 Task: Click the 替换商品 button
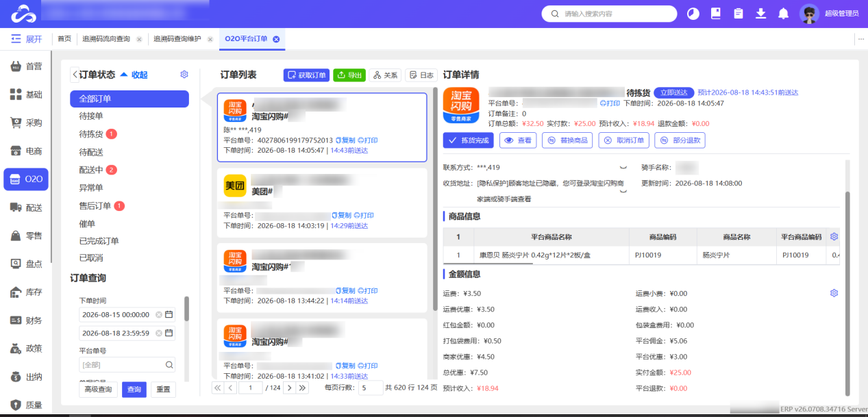pos(567,140)
